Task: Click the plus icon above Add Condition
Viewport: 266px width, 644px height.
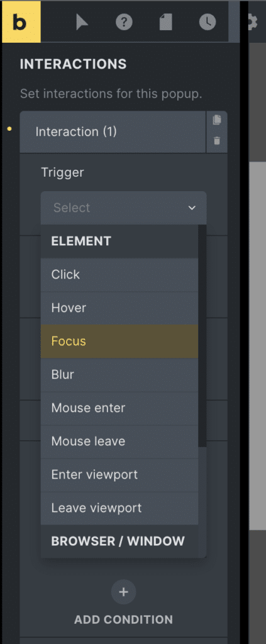Action: tap(123, 592)
